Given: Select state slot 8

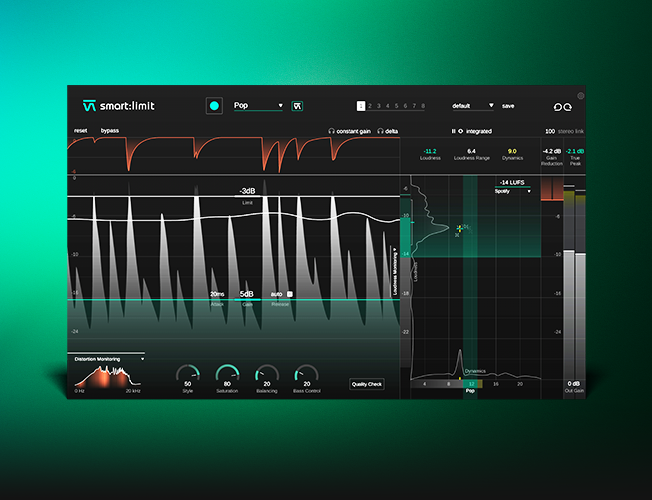Looking at the screenshot, I should pyautogui.click(x=423, y=106).
